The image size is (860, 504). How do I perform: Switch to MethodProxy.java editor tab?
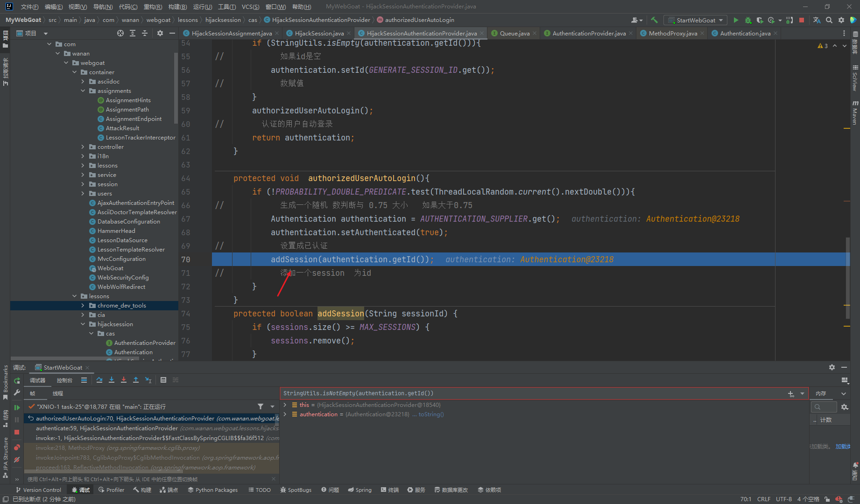672,33
